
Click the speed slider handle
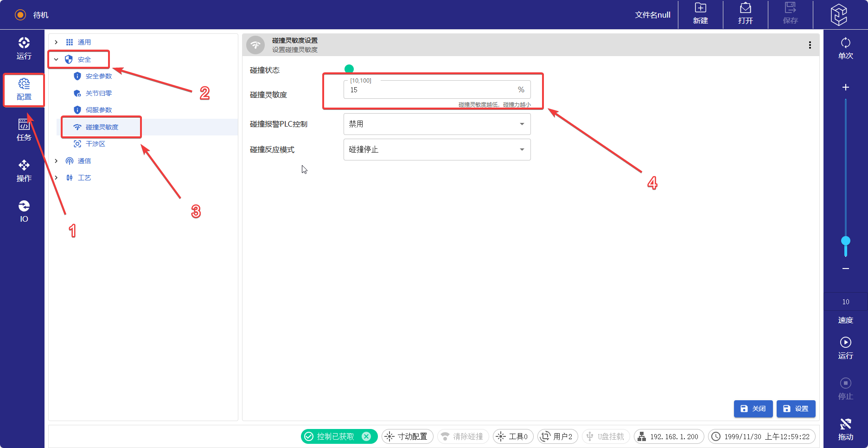click(x=845, y=241)
